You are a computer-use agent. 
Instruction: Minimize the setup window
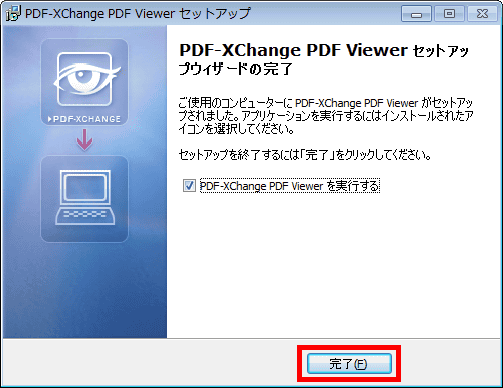pyautogui.click(x=416, y=14)
